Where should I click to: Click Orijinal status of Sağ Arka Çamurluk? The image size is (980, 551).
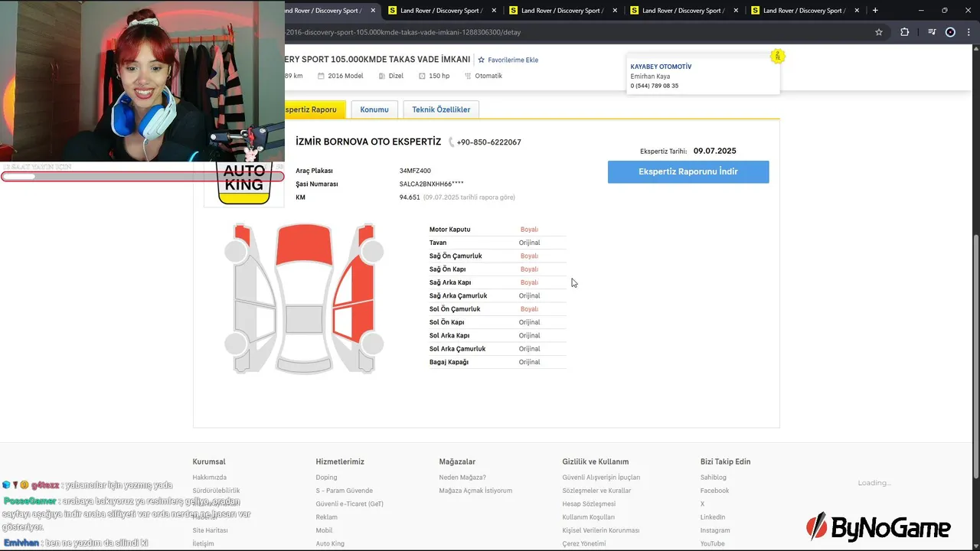click(529, 295)
